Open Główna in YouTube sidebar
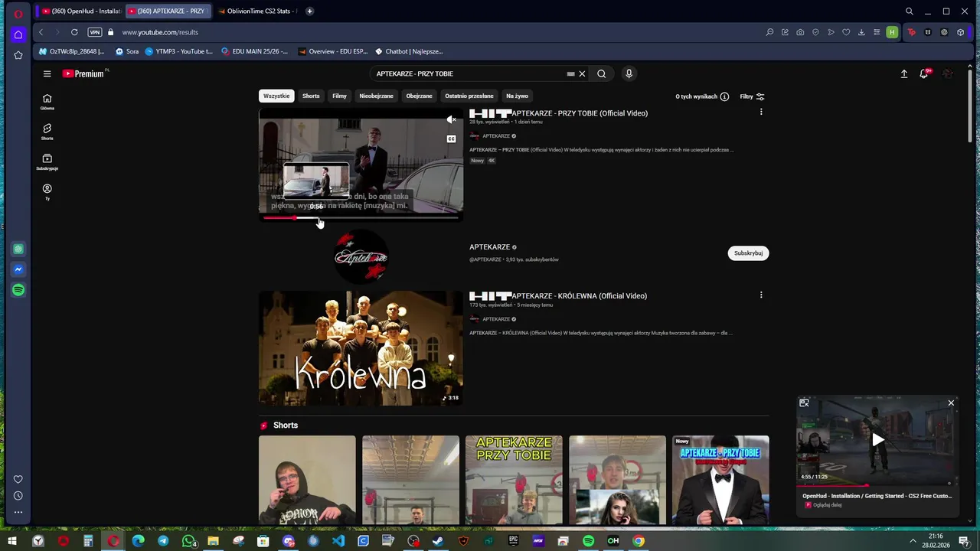 pyautogui.click(x=47, y=102)
